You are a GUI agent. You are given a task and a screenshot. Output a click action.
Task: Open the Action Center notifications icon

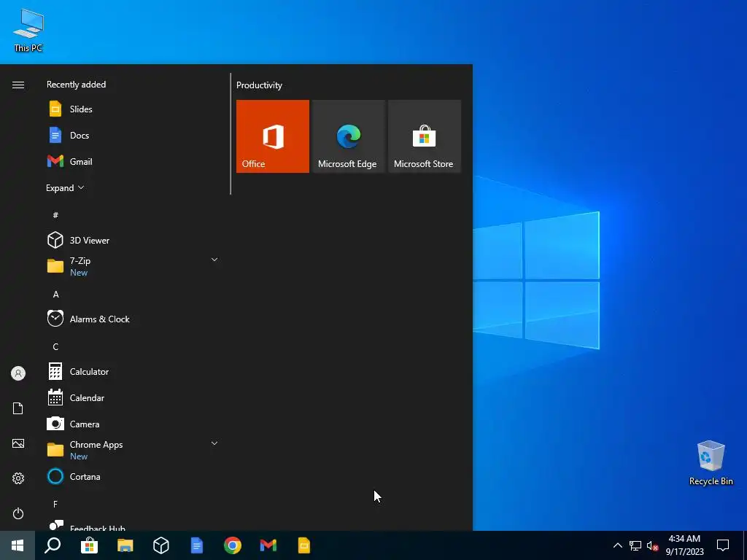point(723,545)
